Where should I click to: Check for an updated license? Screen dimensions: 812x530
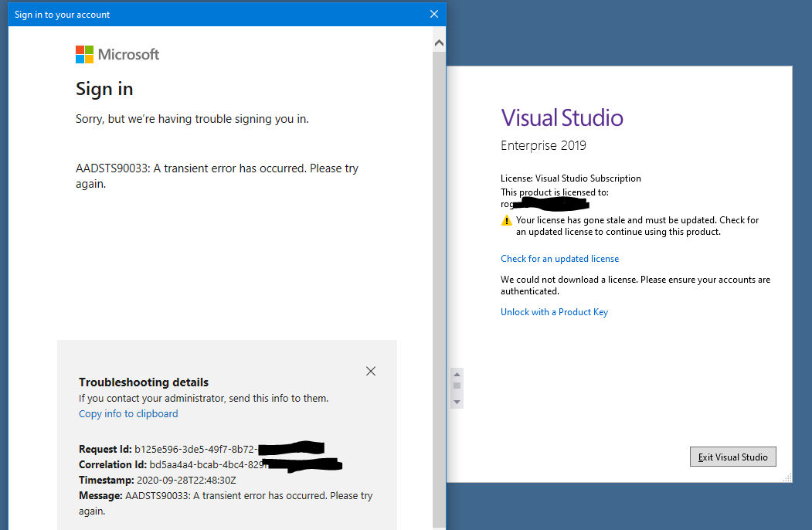[559, 259]
